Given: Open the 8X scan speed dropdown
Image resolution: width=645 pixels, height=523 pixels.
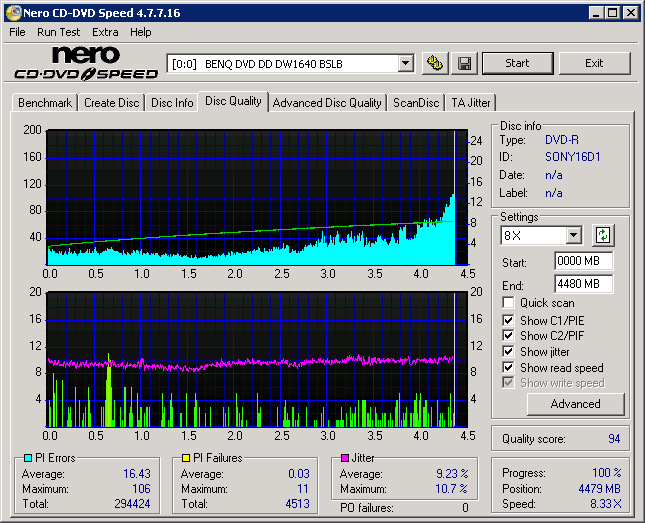Looking at the screenshot, I should pyautogui.click(x=573, y=236).
